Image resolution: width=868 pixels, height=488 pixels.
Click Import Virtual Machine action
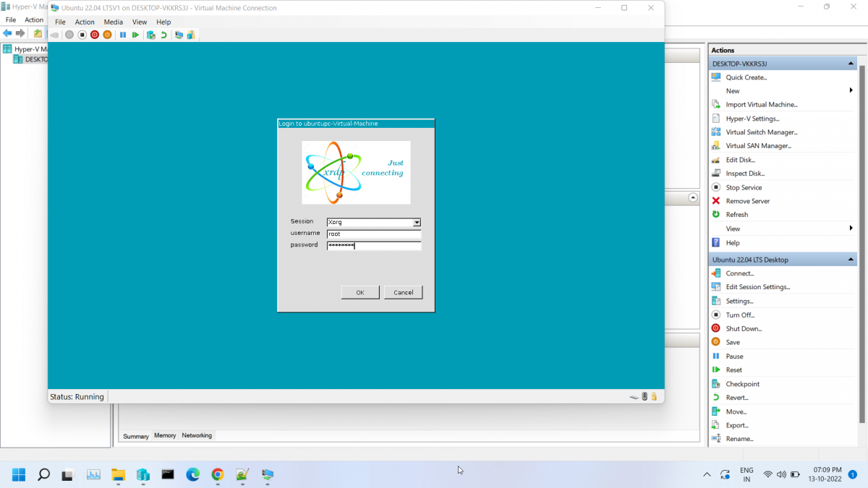761,105
